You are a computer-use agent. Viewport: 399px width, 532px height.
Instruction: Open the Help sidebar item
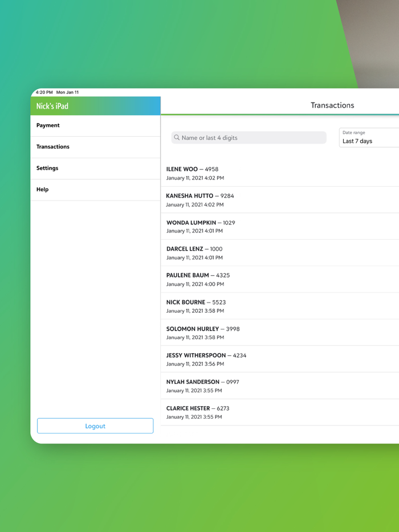(x=95, y=190)
